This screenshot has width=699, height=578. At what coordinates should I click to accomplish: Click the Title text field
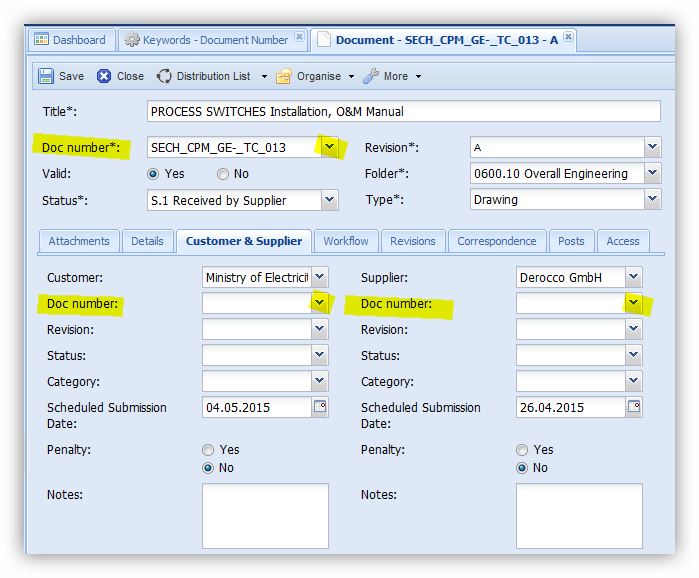coord(403,111)
